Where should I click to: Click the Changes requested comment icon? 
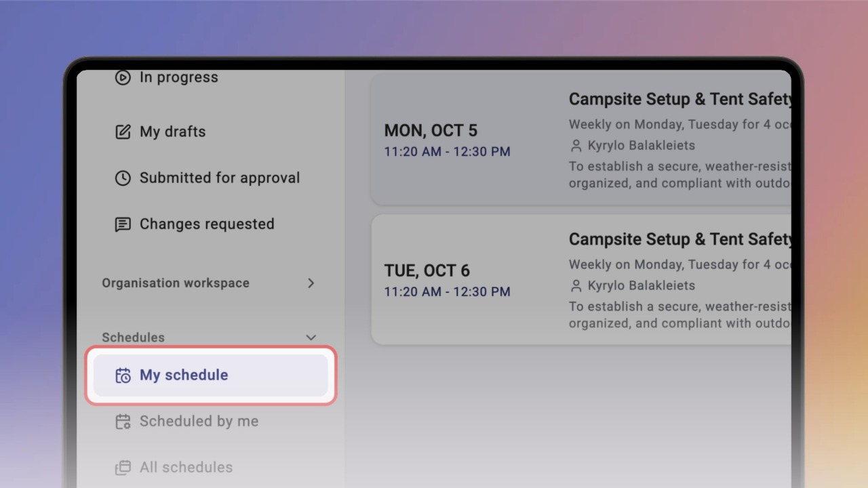tap(123, 224)
